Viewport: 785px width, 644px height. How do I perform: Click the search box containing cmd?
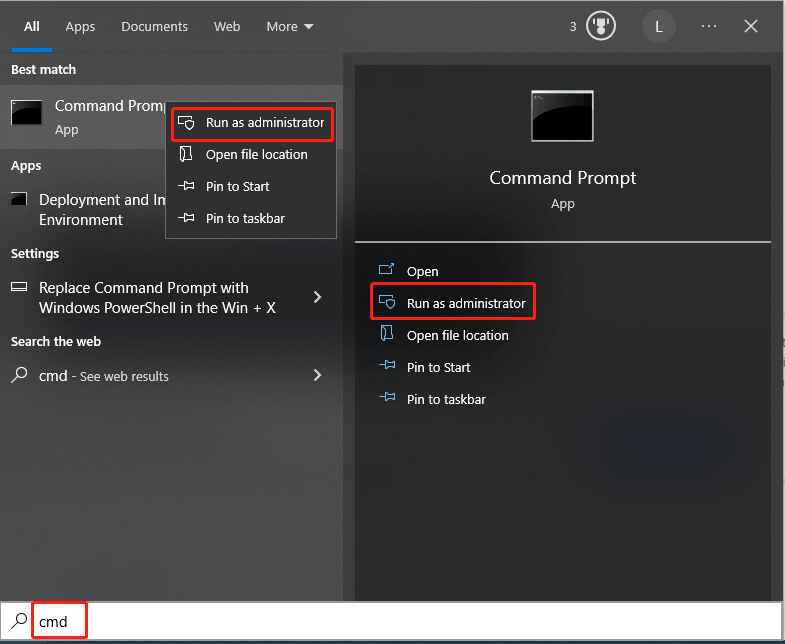(392, 621)
